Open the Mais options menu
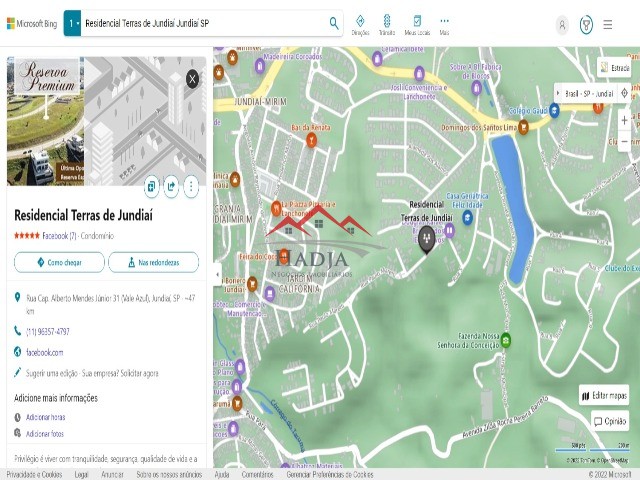This screenshot has width=640, height=480. [x=444, y=25]
